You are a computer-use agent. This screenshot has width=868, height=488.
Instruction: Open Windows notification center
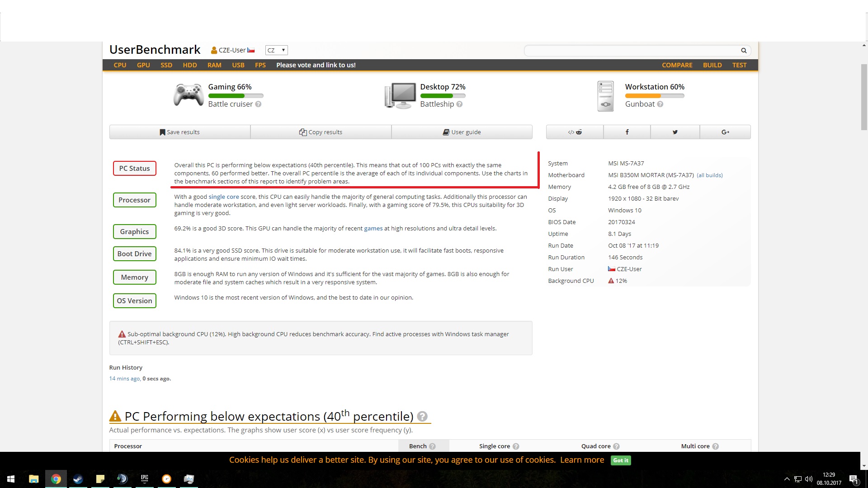(x=854, y=479)
